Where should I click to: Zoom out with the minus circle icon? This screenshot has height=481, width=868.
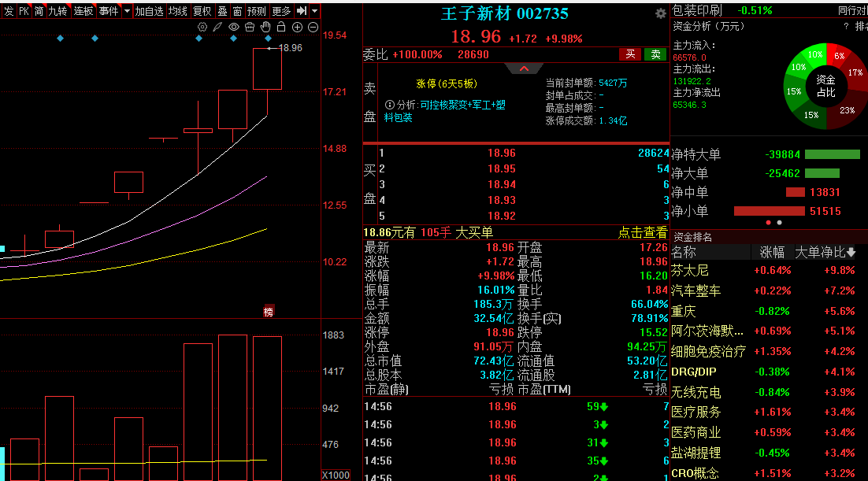pyautogui.click(x=313, y=27)
